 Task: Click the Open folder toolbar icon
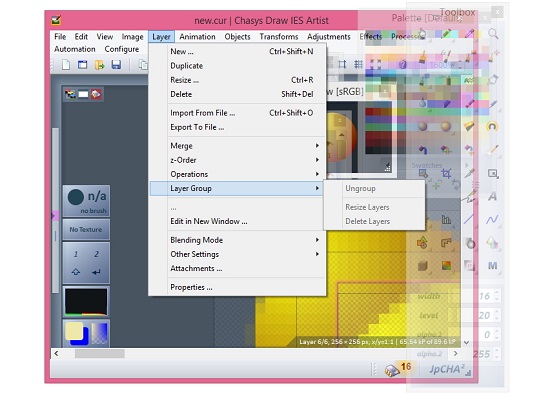(99, 65)
